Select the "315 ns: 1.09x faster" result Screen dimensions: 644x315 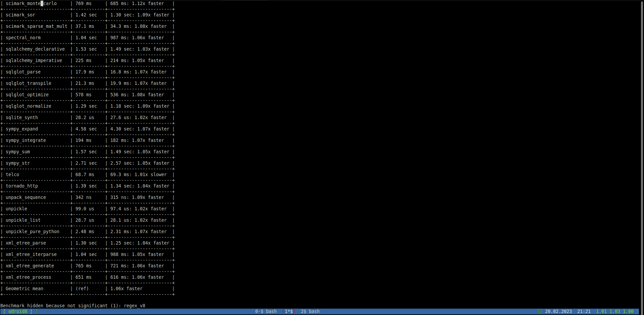[x=137, y=198]
